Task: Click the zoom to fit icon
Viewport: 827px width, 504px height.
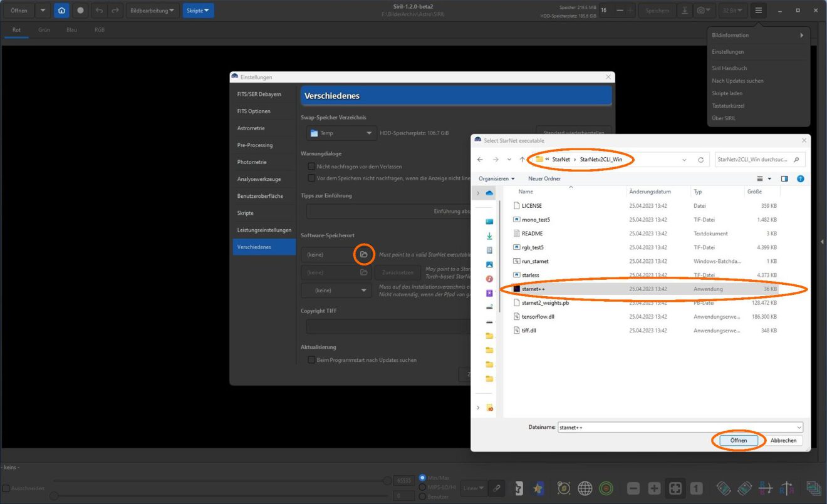Action: point(675,488)
